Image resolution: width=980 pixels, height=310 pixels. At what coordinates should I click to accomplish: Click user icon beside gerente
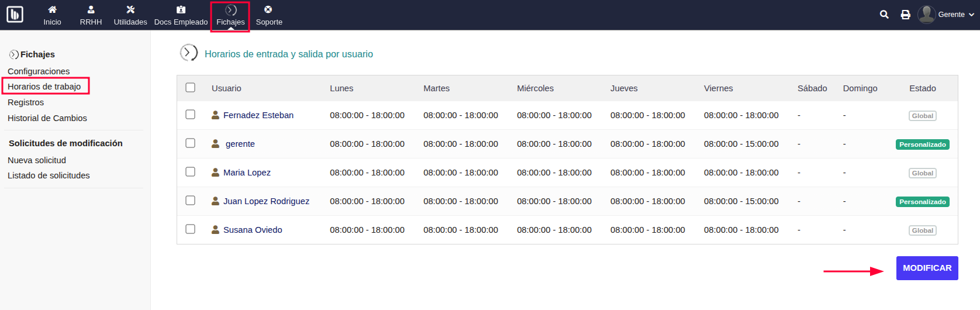pyautogui.click(x=215, y=144)
